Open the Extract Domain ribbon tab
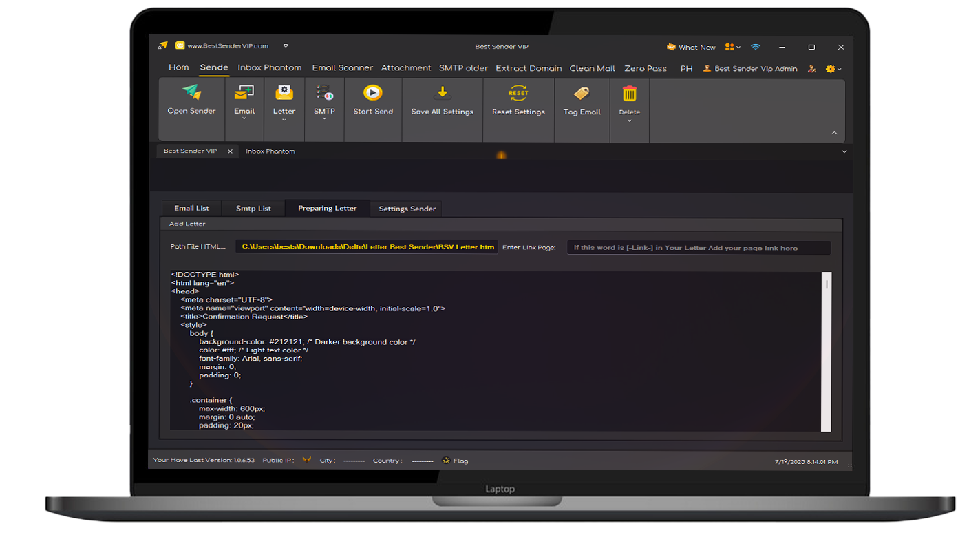The width and height of the screenshot is (980, 537). [x=529, y=68]
